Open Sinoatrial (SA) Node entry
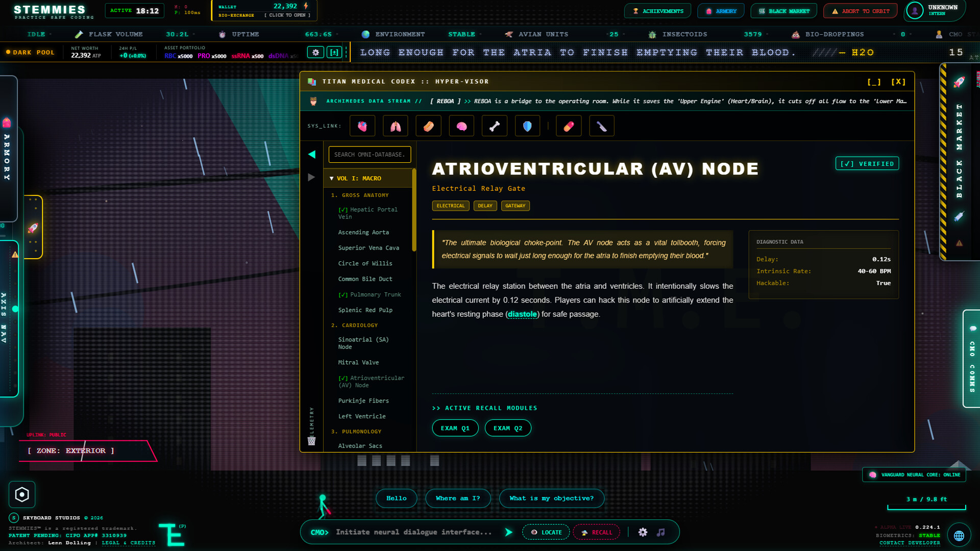The width and height of the screenshot is (980, 551). (x=363, y=343)
